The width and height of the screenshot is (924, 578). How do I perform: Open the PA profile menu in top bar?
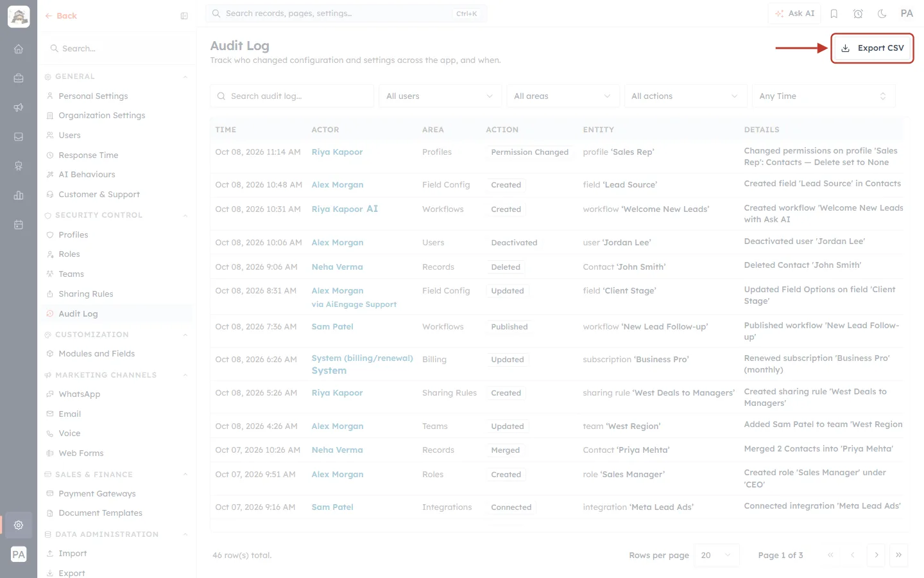pos(907,13)
